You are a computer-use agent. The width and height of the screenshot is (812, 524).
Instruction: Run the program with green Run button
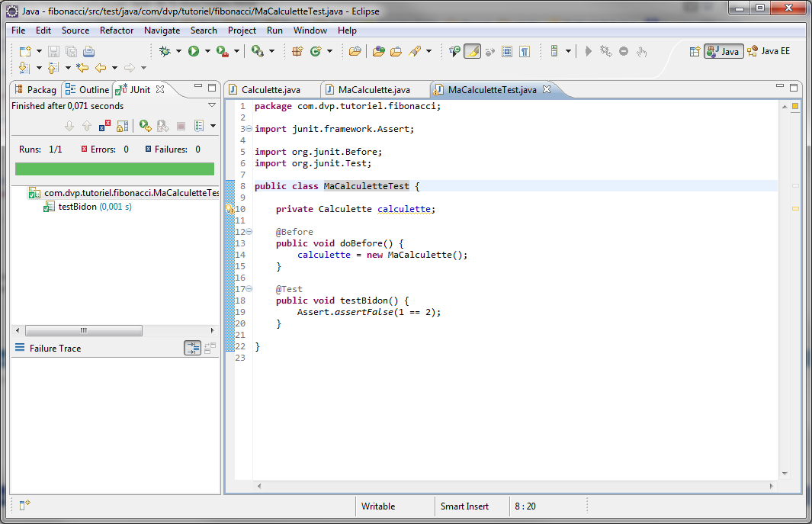(x=194, y=51)
